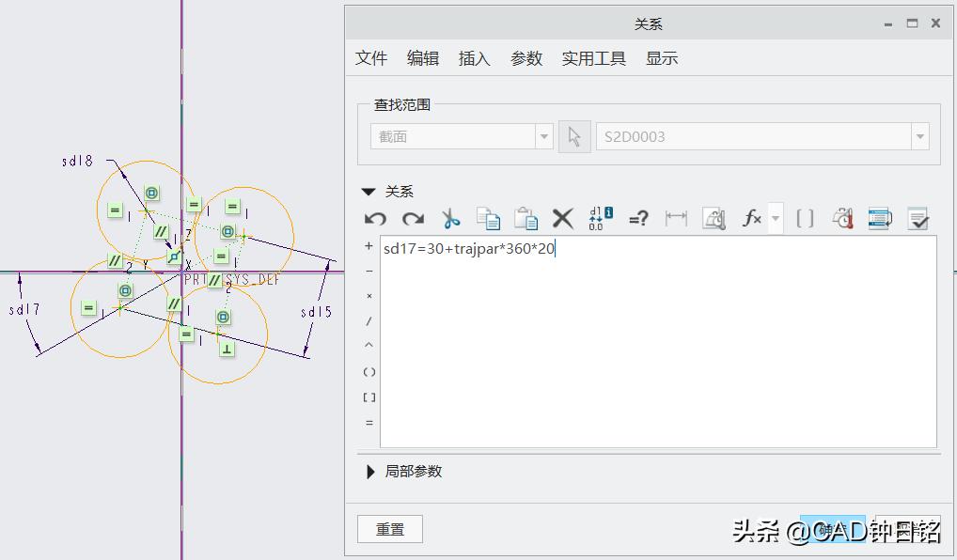Open the 实用工具 menu
This screenshot has height=560, width=957.
593,57
